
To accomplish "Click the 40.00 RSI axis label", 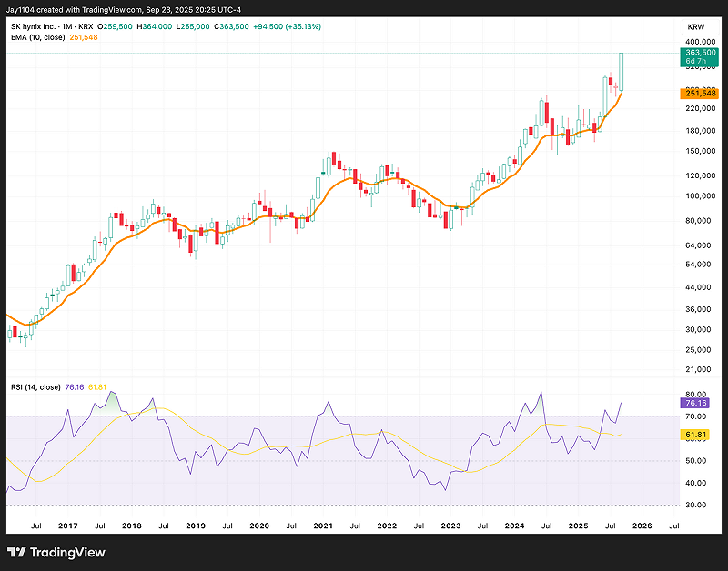I will 695,483.
